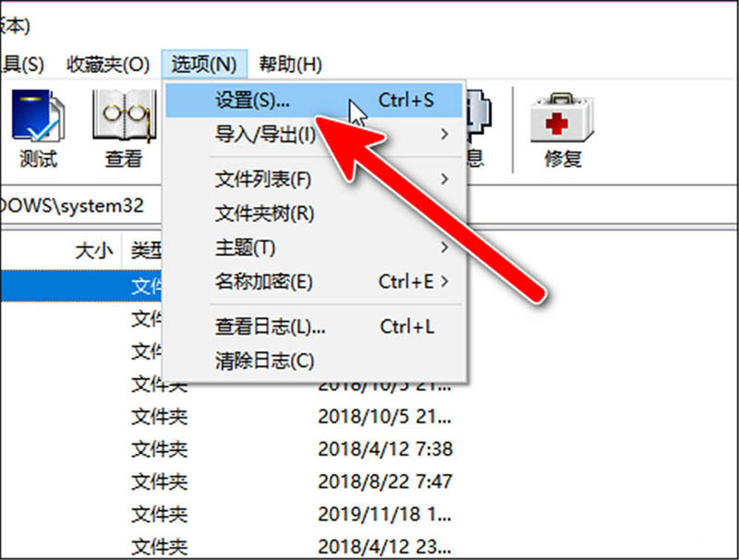Expand the Import/Export 导入/导出(I) submenu
The width and height of the screenshot is (739, 560).
coord(314,134)
